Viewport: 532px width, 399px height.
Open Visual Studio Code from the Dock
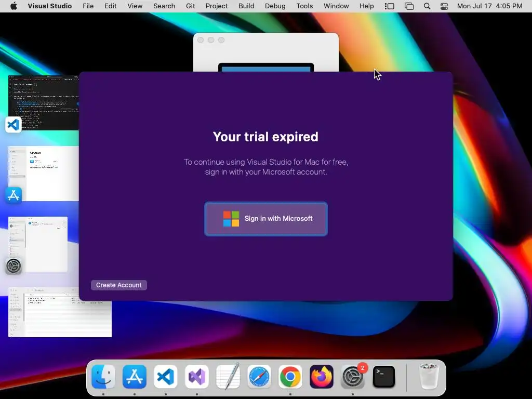click(x=166, y=377)
